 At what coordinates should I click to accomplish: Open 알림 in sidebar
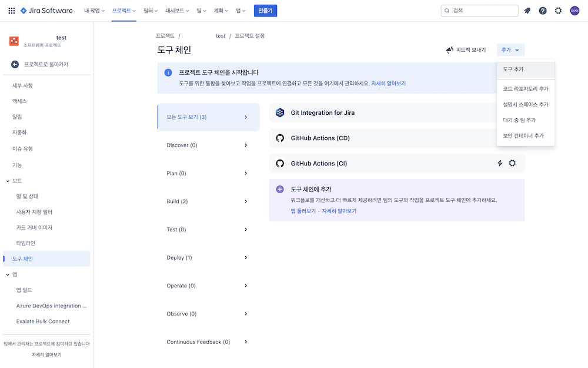pyautogui.click(x=46, y=117)
